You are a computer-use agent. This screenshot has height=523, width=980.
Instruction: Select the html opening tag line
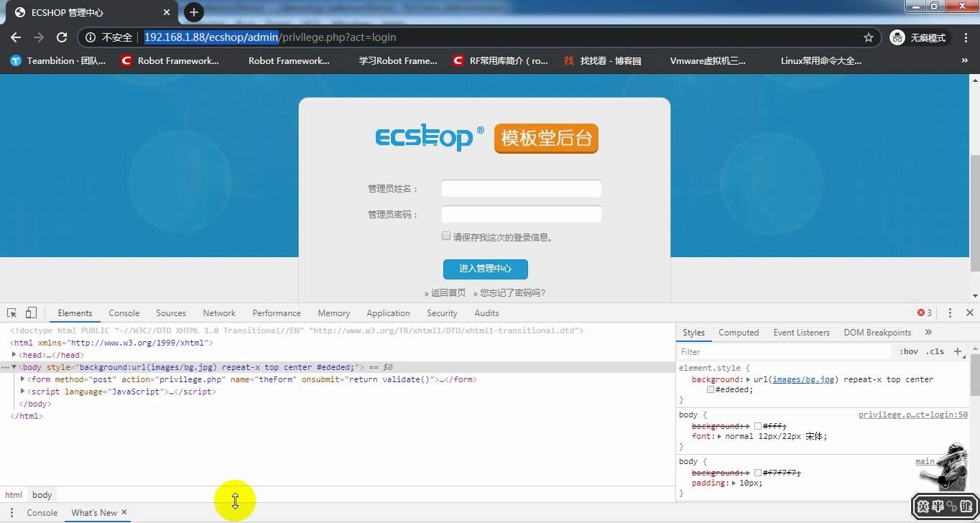[111, 343]
